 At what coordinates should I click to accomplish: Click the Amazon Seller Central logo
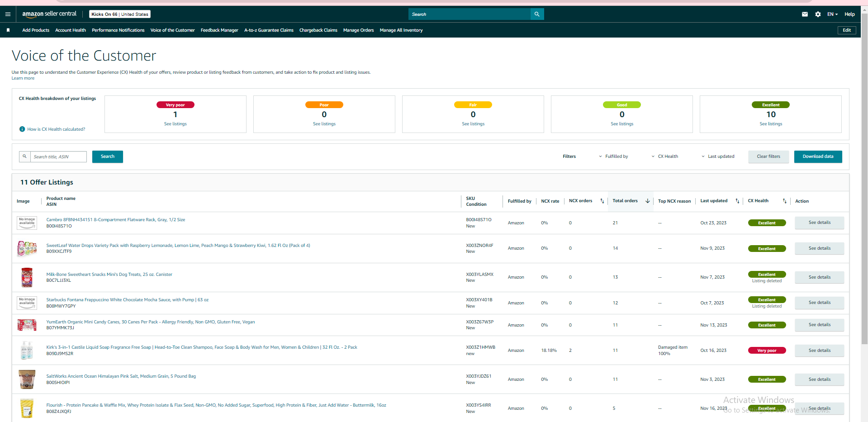pyautogui.click(x=49, y=14)
